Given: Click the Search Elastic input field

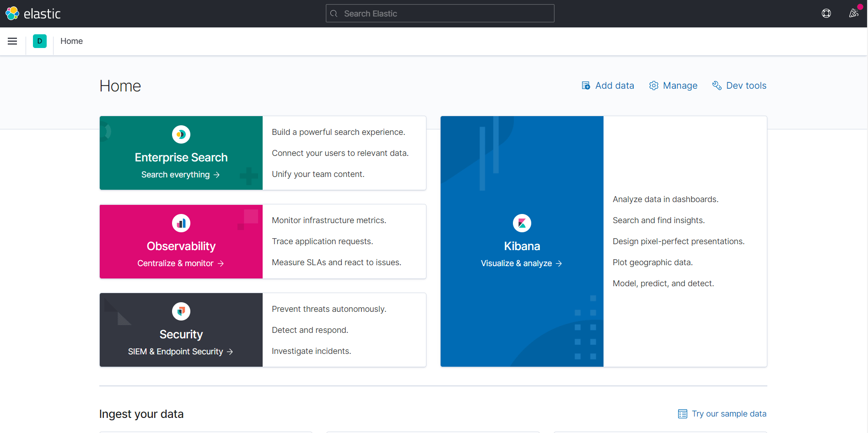Looking at the screenshot, I should point(439,13).
